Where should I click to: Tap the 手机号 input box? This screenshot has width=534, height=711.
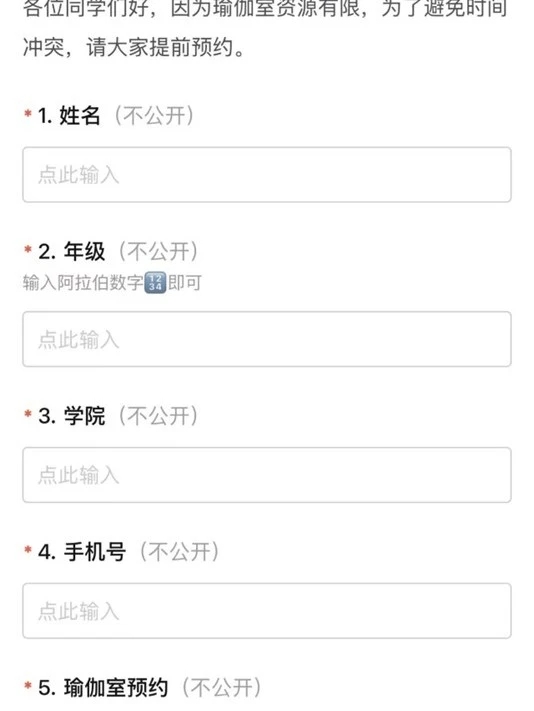click(x=267, y=611)
